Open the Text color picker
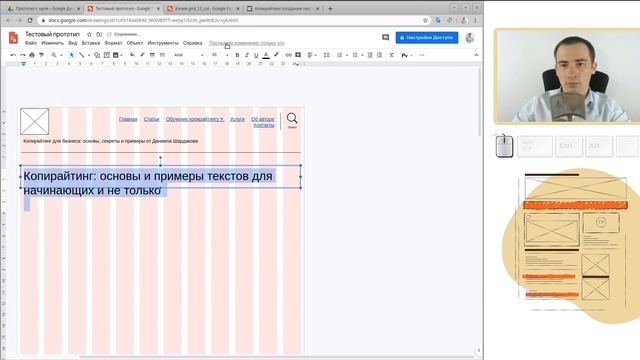640x360 pixels. coord(266,55)
